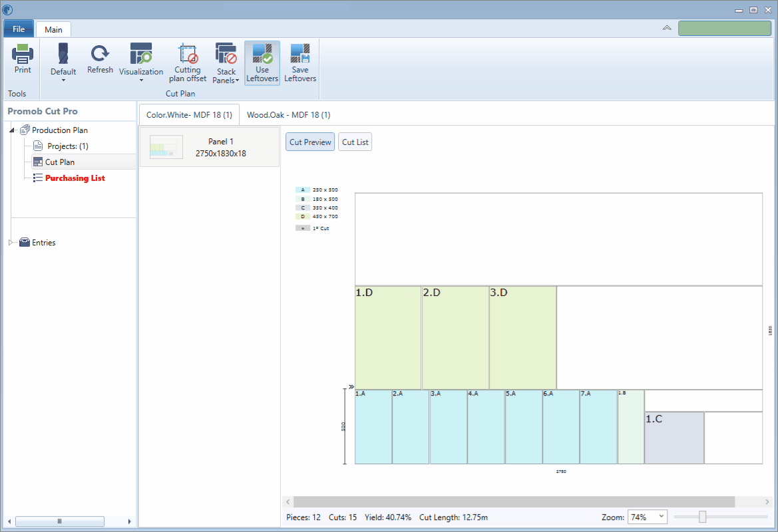Image resolution: width=778 pixels, height=532 pixels.
Task: Select piece 1.D in cut preview
Action: [388, 338]
